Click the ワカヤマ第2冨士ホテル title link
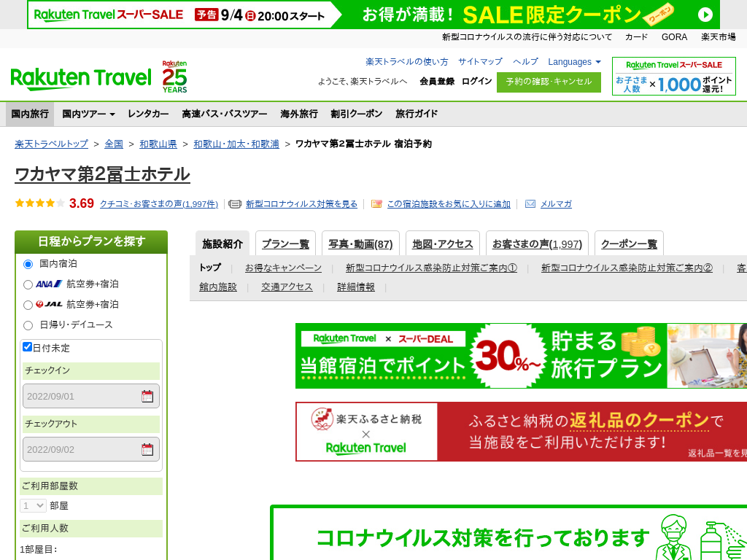Screen dimensions: 747x560 (x=102, y=174)
